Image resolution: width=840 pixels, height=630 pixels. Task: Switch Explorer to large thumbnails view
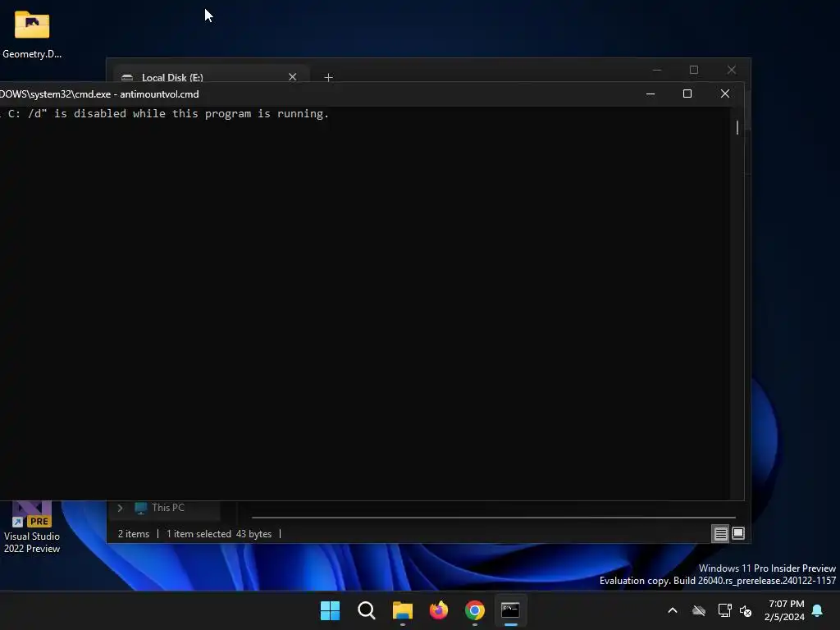738,533
